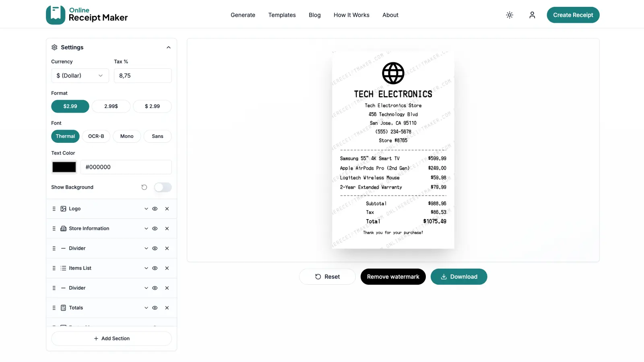
Task: Grab the drag handle of Logo section
Action: [x=54, y=209]
